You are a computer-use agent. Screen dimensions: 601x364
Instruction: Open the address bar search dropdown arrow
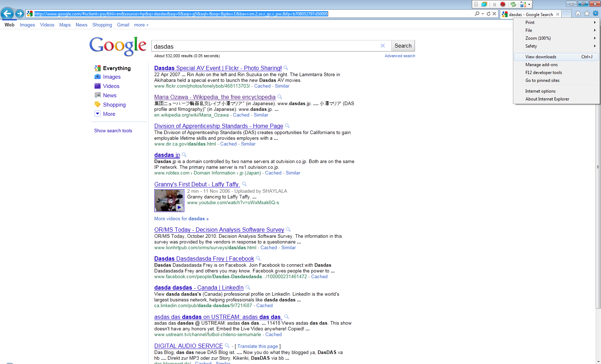(483, 14)
